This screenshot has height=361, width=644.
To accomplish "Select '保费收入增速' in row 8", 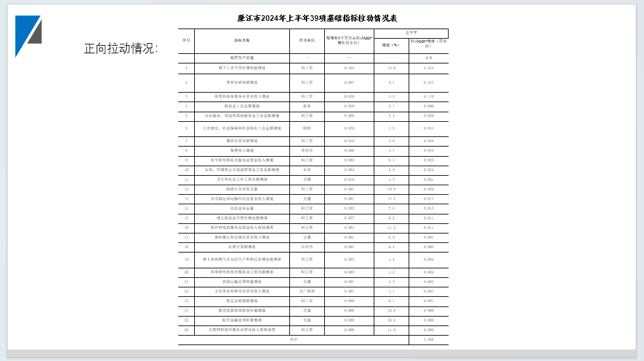I will 242,151.
